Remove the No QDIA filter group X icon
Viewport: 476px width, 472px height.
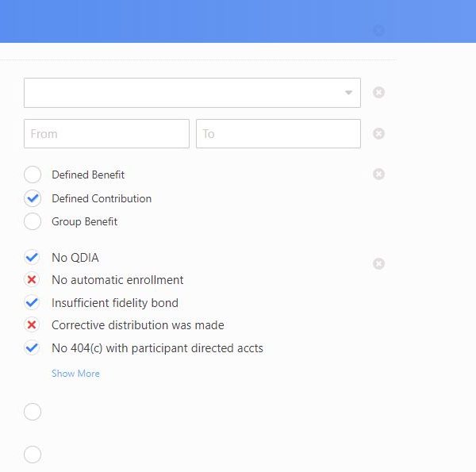[x=378, y=263]
